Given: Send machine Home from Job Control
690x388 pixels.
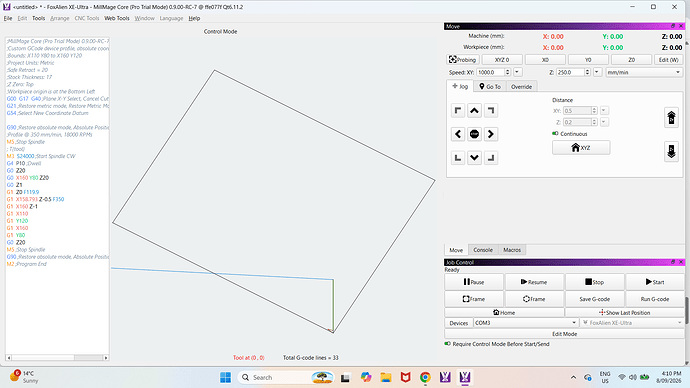Looking at the screenshot, I should 504,312.
